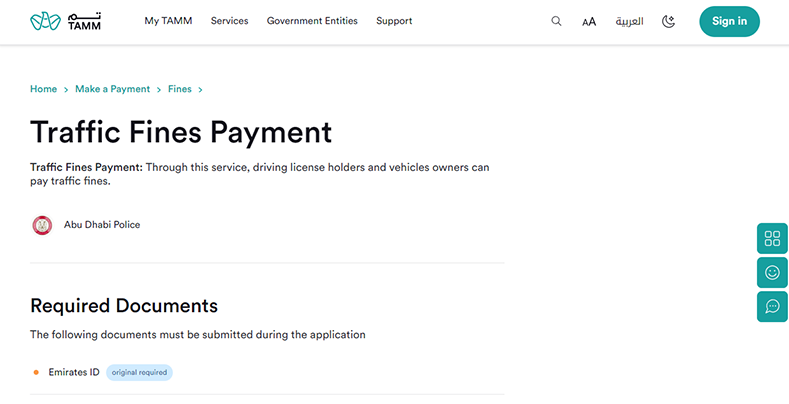Image resolution: width=789 pixels, height=404 pixels.
Task: Open the Support menu
Action: [394, 21]
